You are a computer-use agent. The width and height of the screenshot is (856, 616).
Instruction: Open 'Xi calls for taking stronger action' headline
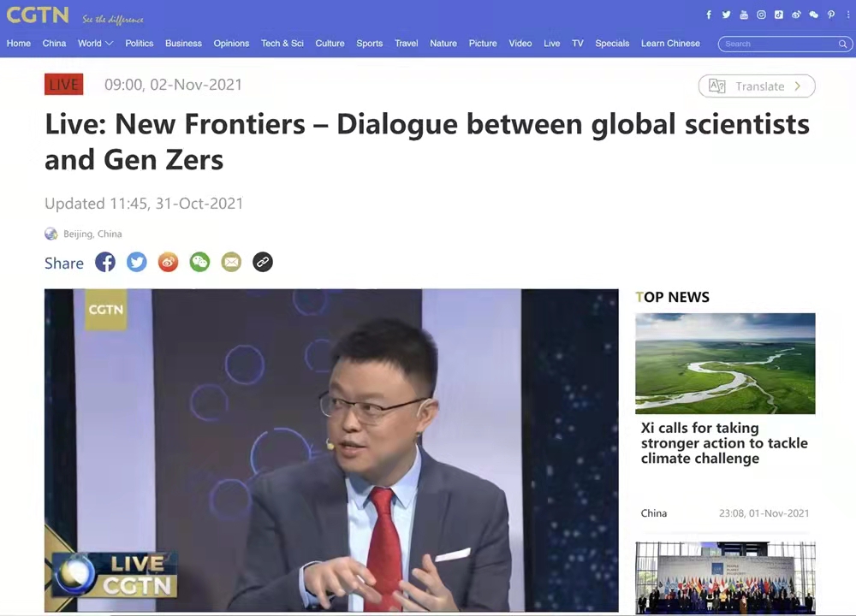[724, 443]
